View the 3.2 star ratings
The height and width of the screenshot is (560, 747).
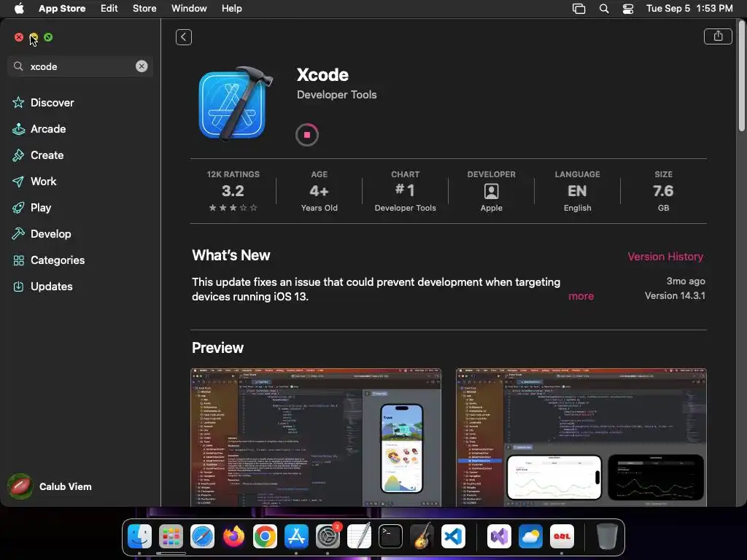tap(233, 191)
